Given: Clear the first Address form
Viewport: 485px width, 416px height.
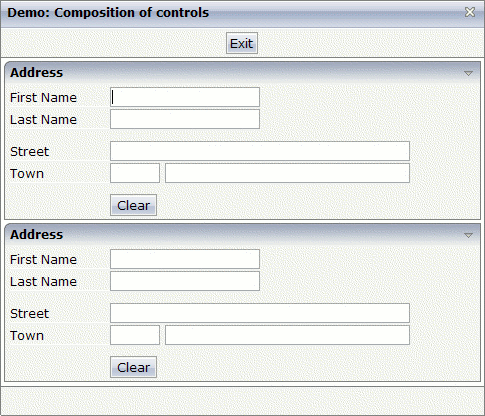Looking at the screenshot, I should [x=133, y=205].
